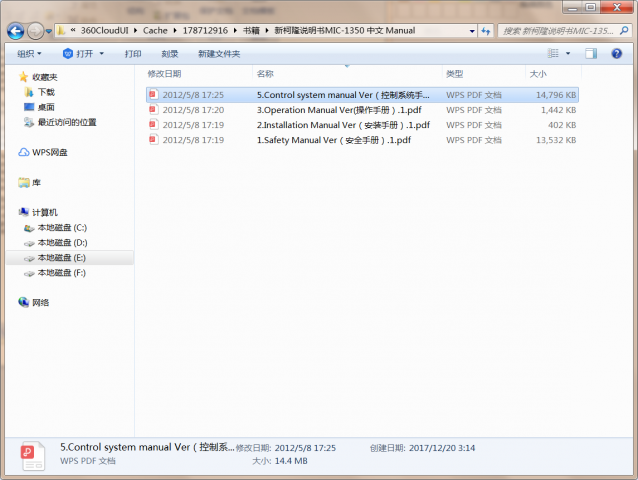This screenshot has height=480, width=638.
Task: Click the 打印 print toolbar button
Action: pos(133,53)
